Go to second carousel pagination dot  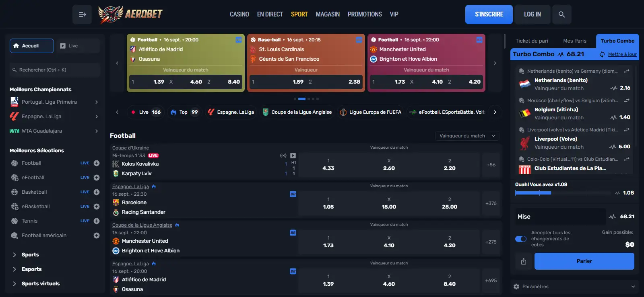302,99
